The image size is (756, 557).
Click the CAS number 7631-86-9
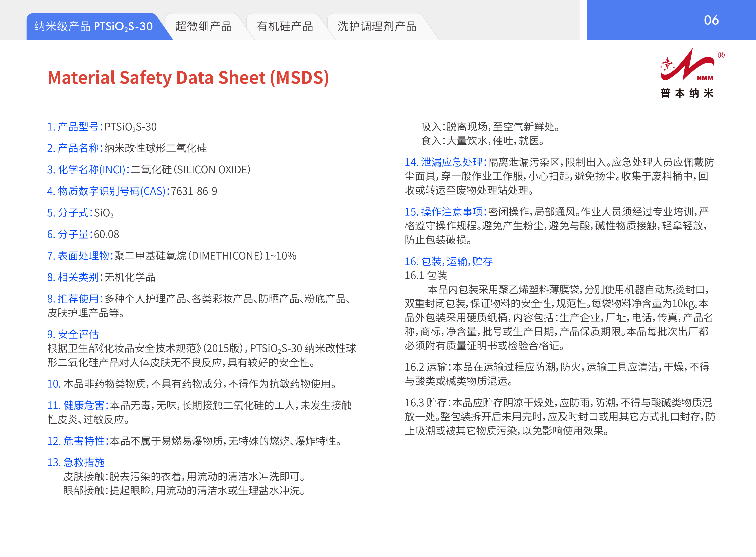pyautogui.click(x=194, y=191)
